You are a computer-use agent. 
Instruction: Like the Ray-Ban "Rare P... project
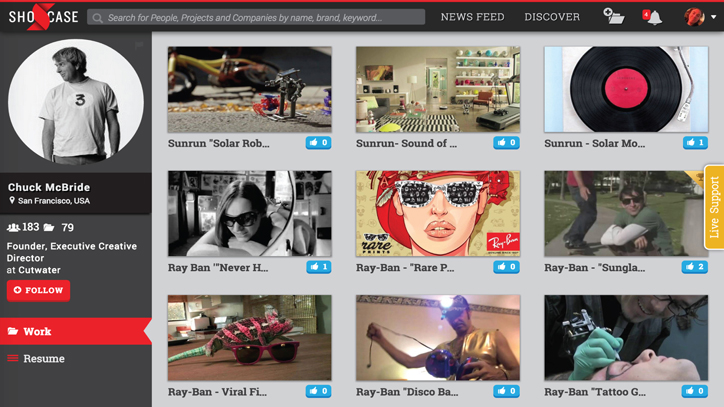[507, 267]
